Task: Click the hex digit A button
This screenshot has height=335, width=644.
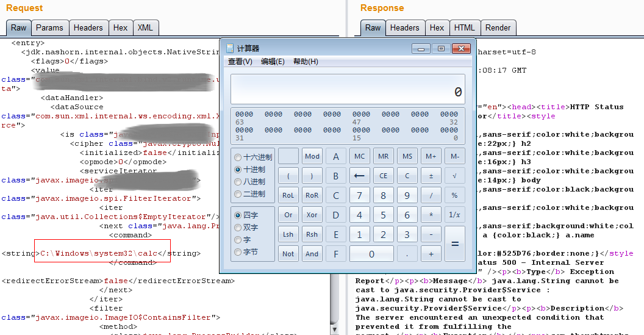Action: 335,156
